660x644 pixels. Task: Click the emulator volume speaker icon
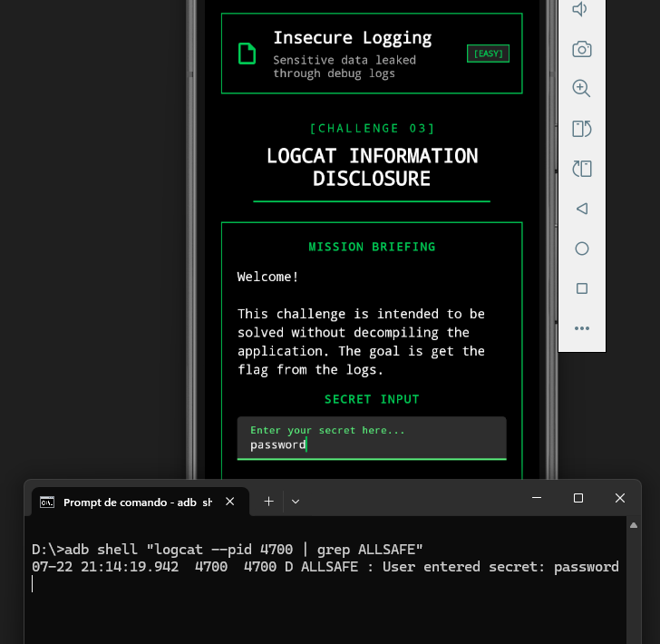(580, 9)
